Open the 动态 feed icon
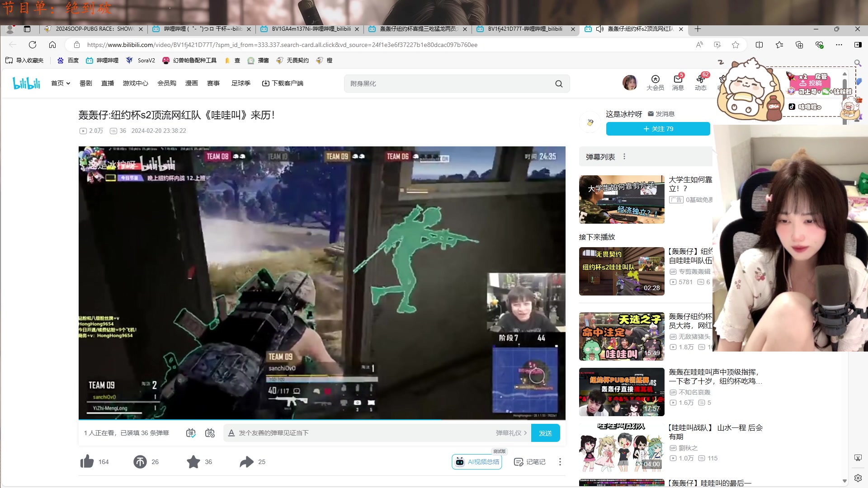 (x=700, y=80)
